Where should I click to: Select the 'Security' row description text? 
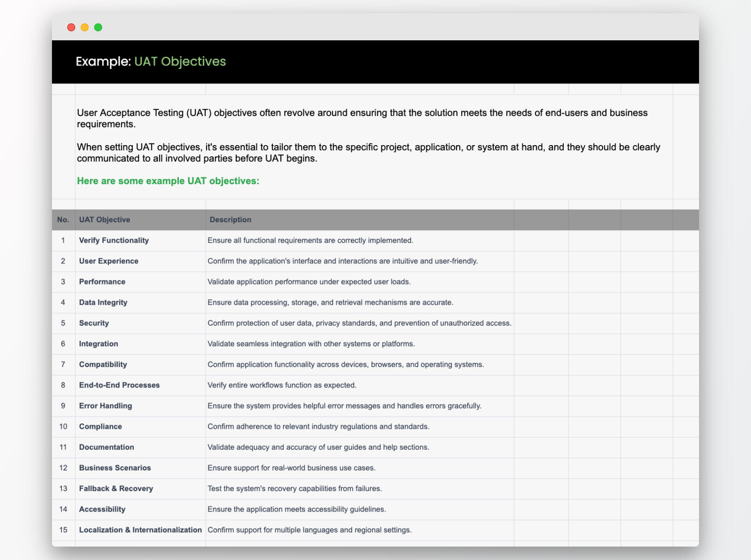[359, 323]
